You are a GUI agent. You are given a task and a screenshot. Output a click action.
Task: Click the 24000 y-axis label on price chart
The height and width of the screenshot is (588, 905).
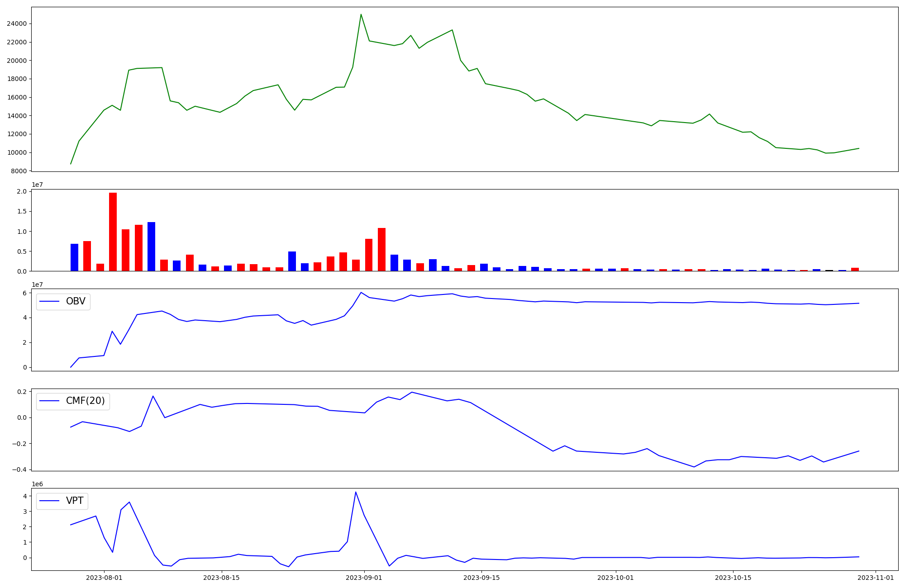coord(16,24)
